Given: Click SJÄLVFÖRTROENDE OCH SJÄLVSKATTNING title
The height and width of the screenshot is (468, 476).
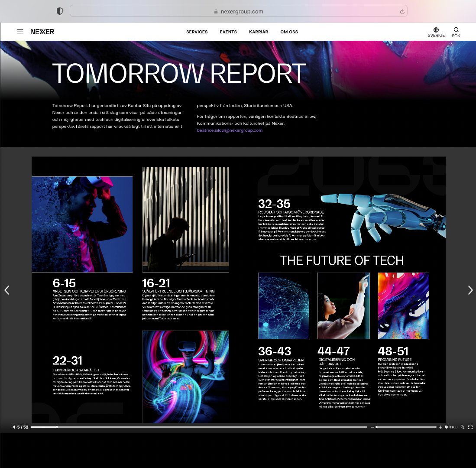Looking at the screenshot, I should pos(178,291).
